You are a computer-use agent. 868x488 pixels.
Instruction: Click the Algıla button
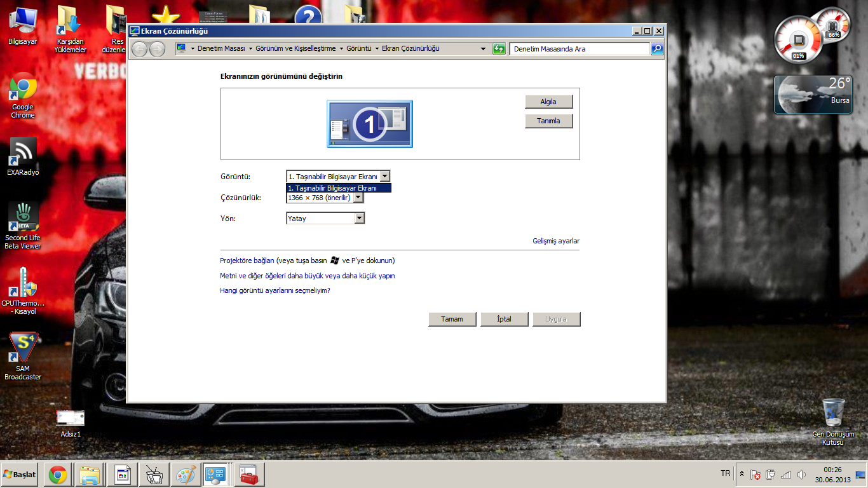[548, 102]
